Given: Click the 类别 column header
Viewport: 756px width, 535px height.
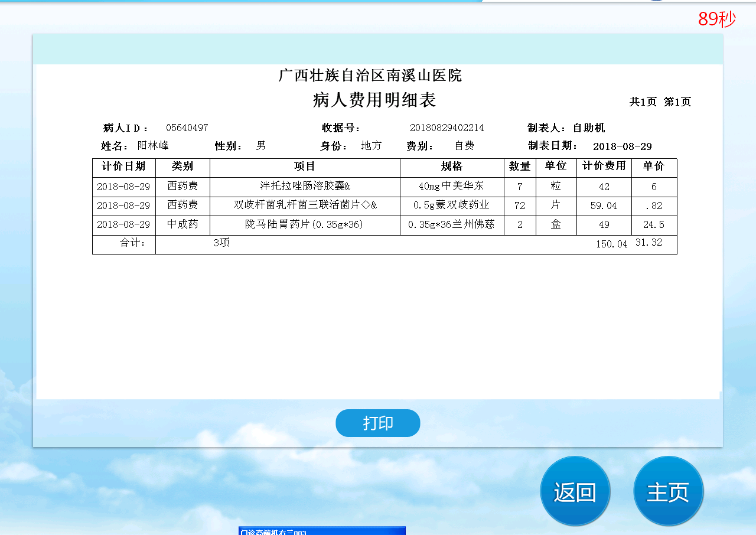Looking at the screenshot, I should tap(183, 167).
